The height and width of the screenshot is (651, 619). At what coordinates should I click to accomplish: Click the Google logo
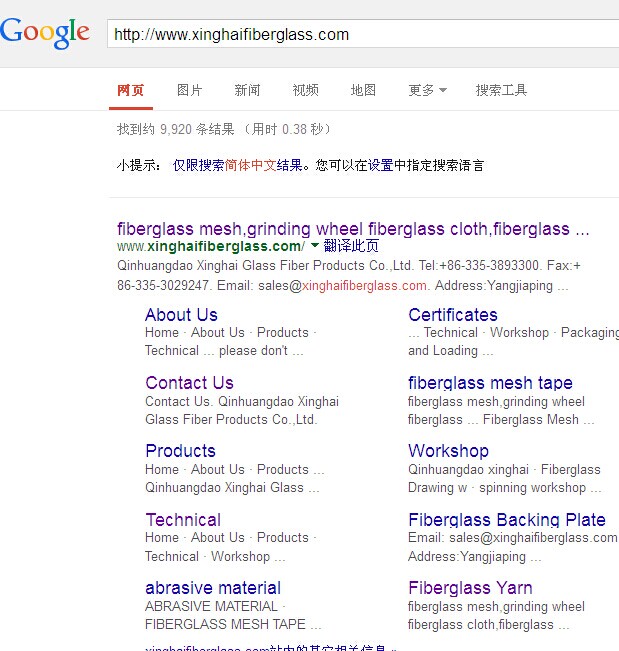[45, 33]
